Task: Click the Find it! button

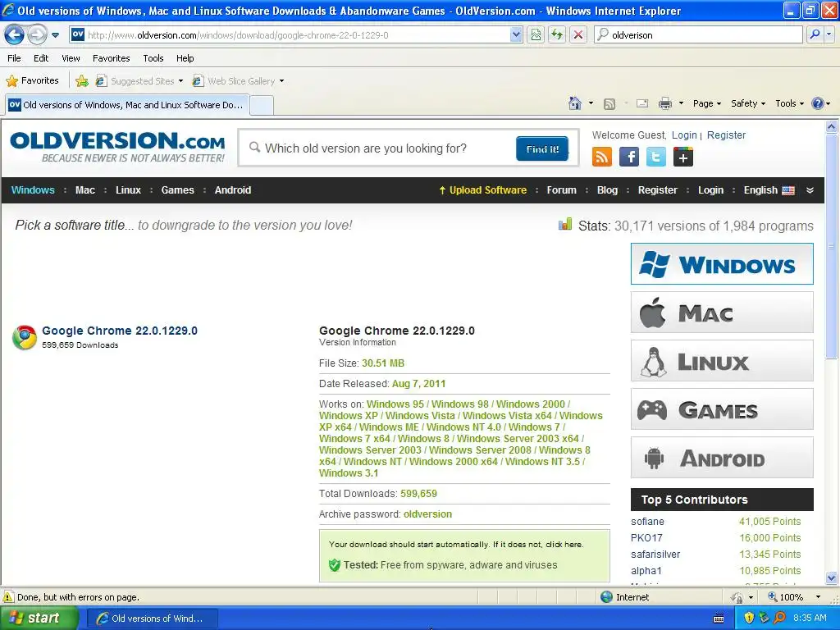Action: pos(542,149)
